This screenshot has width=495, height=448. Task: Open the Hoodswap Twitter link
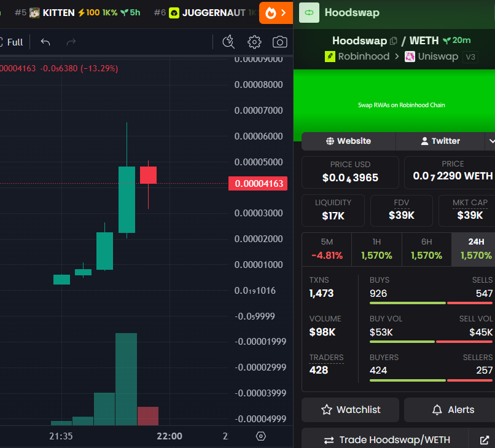[440, 141]
